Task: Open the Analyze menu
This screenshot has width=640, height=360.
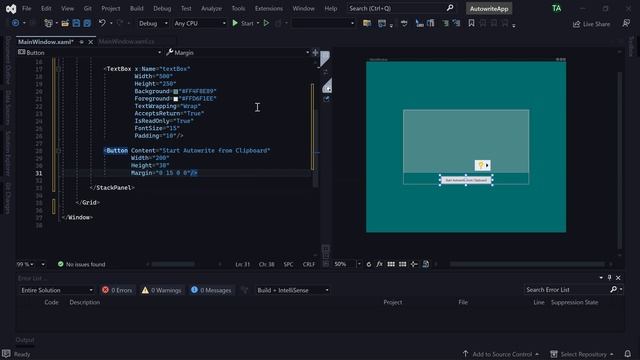Action: pyautogui.click(x=211, y=8)
